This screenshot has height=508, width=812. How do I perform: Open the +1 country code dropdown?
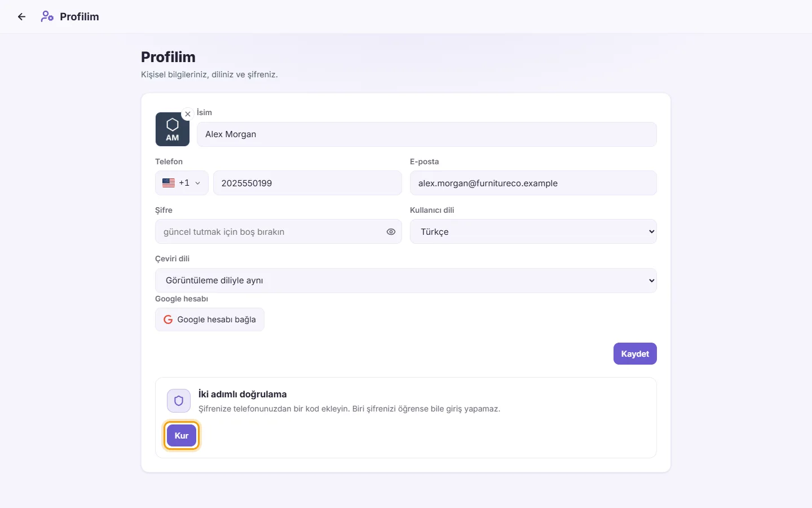[x=182, y=183]
